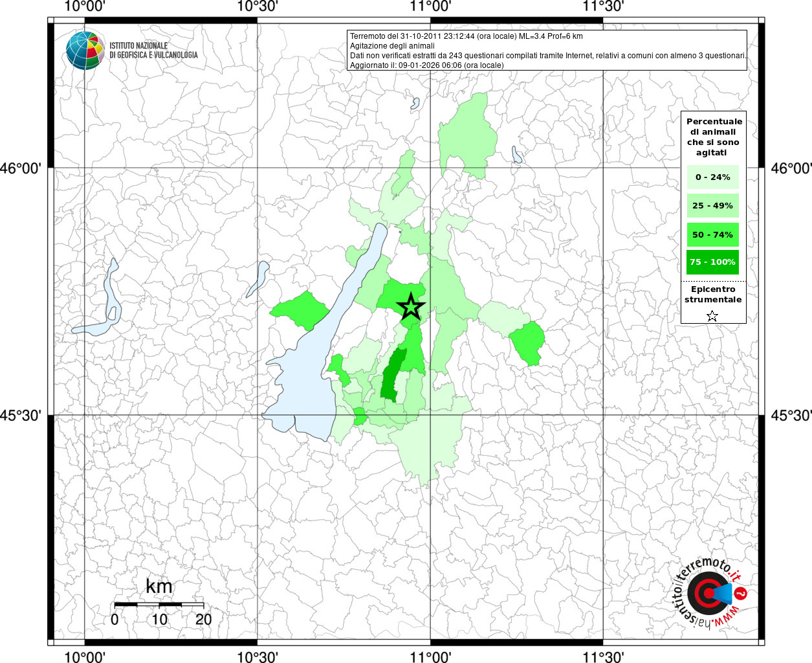
Task: Click the scale bar graphic
Action: [159, 605]
